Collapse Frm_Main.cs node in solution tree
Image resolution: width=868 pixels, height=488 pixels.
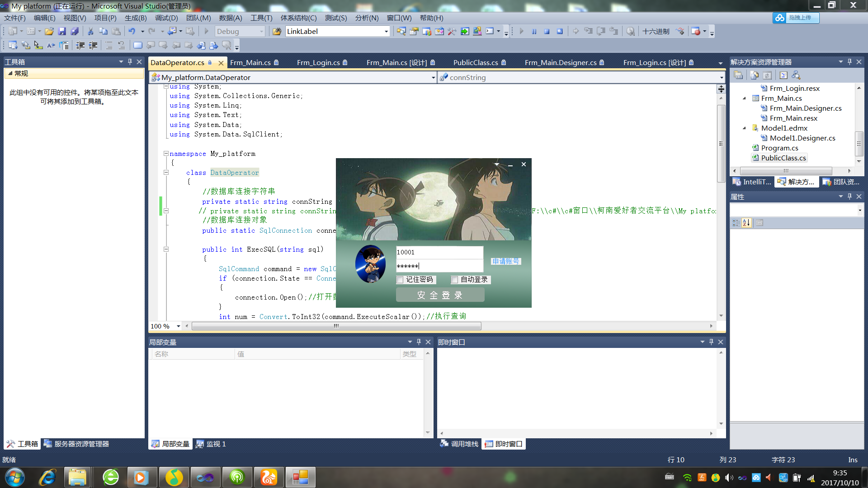745,99
